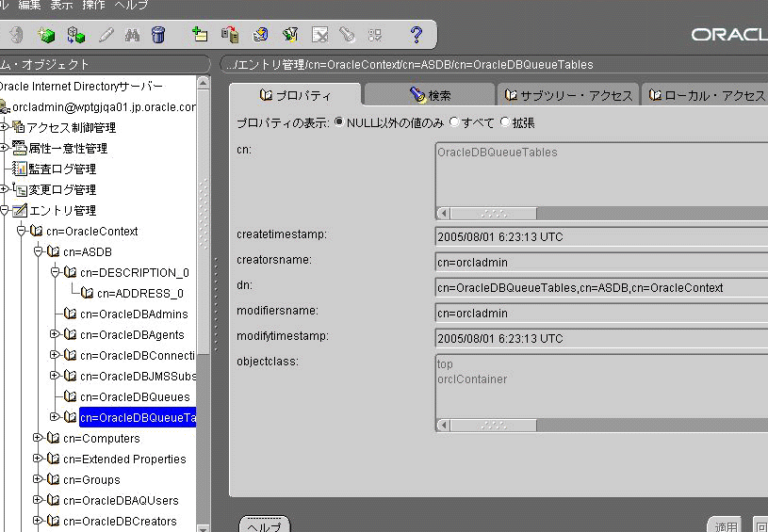Switch to the 検索 tab
This screenshot has height=532, width=768.
(430, 94)
